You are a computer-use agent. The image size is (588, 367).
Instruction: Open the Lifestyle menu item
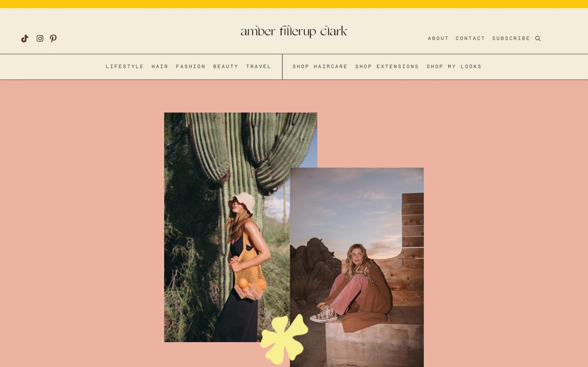tap(125, 67)
